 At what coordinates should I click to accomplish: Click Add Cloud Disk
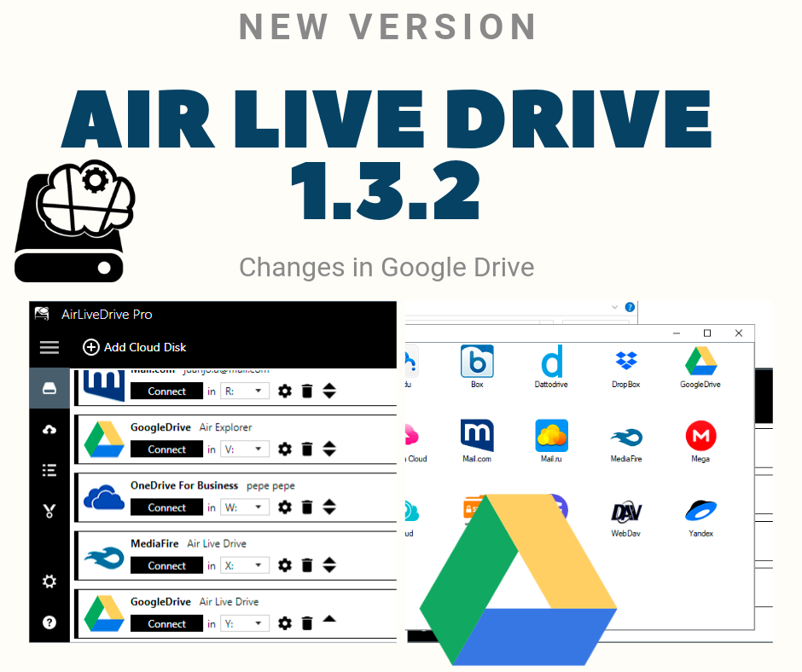pyautogui.click(x=134, y=347)
